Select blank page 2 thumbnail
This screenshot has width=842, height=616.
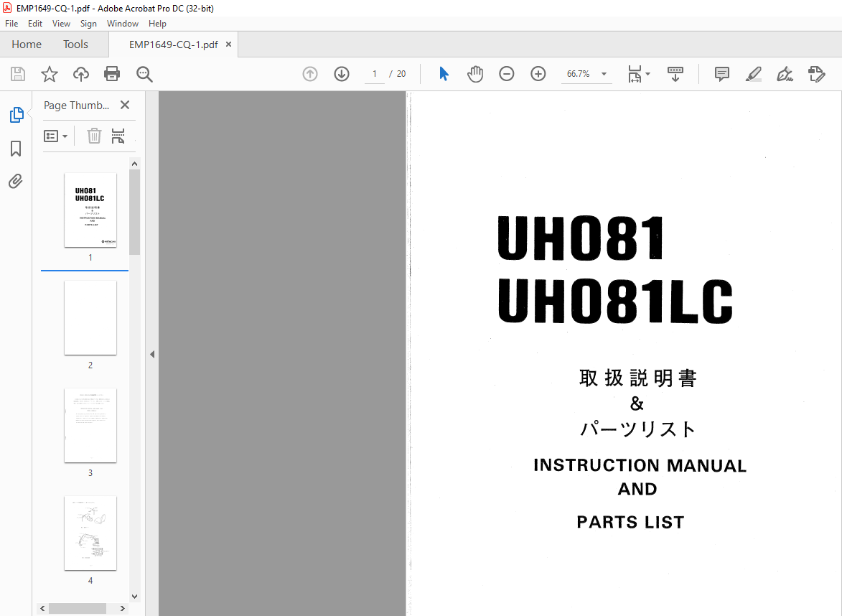pyautogui.click(x=90, y=317)
